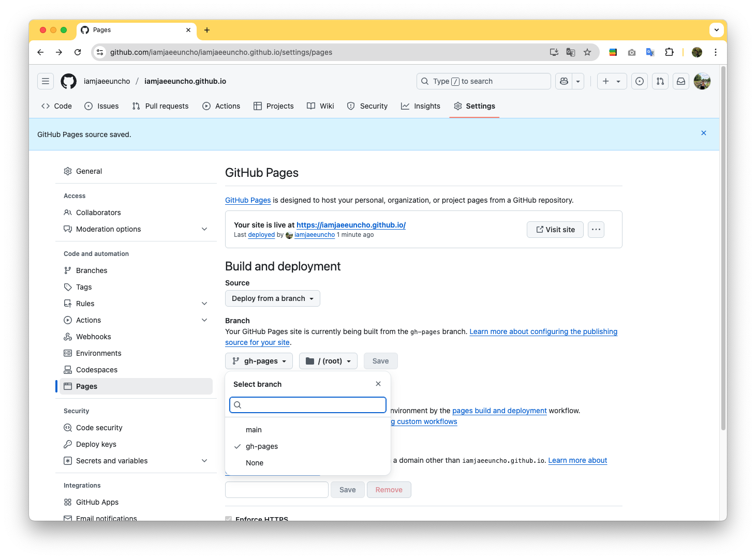Open GitHub Apps settings
756x559 pixels.
click(136, 502)
